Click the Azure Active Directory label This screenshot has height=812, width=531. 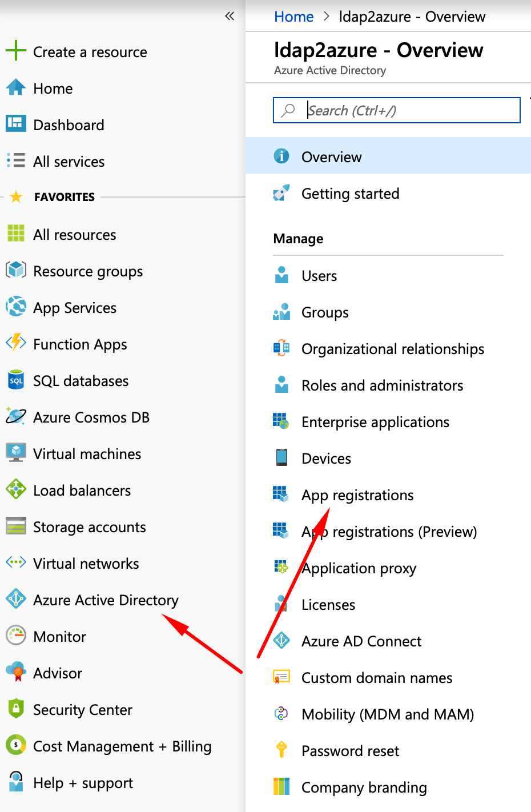pyautogui.click(x=106, y=600)
